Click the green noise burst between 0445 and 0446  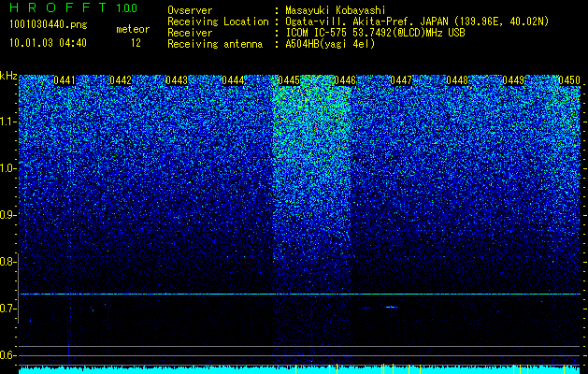tap(312, 167)
